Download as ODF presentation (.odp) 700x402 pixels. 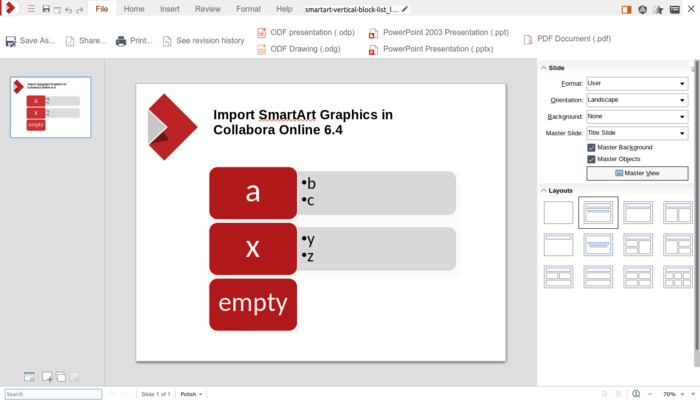coord(306,33)
